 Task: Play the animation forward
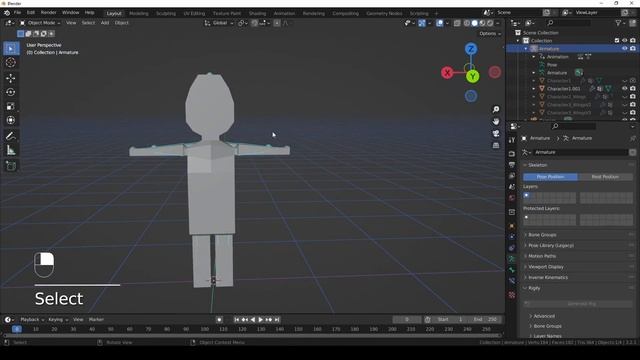(260, 320)
